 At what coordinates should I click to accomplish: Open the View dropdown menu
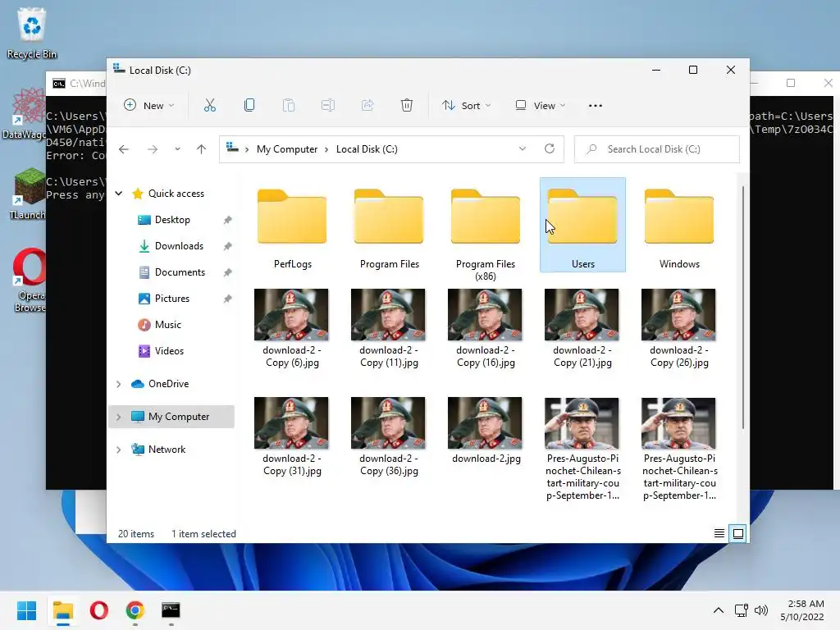(x=540, y=106)
